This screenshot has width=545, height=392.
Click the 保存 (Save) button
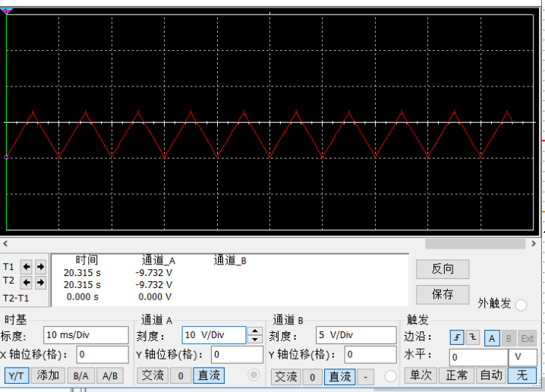[443, 294]
